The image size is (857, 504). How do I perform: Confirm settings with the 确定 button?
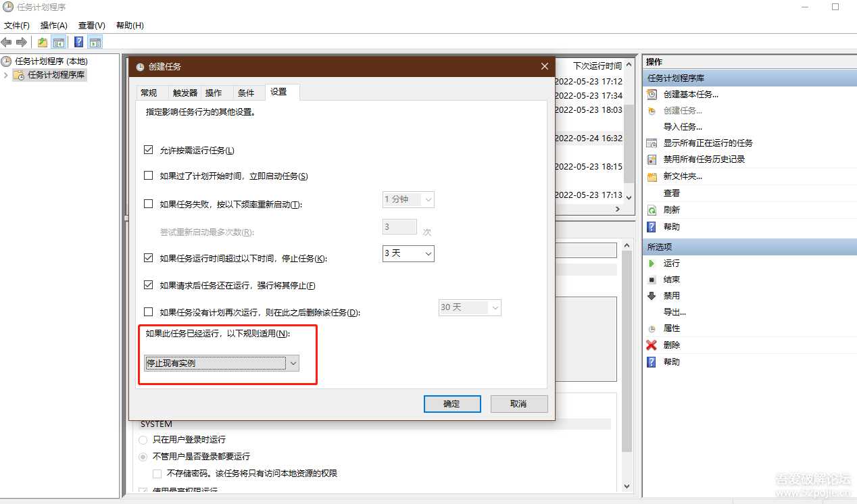click(451, 403)
